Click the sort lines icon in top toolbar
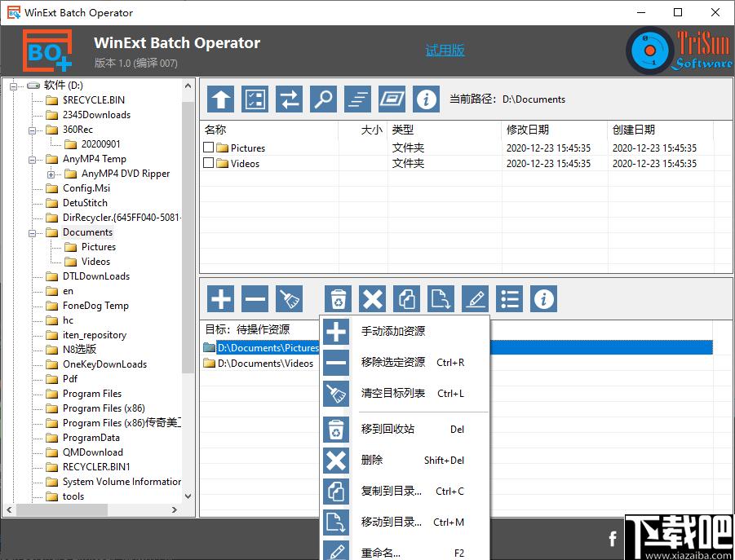The image size is (735, 560). (x=357, y=99)
